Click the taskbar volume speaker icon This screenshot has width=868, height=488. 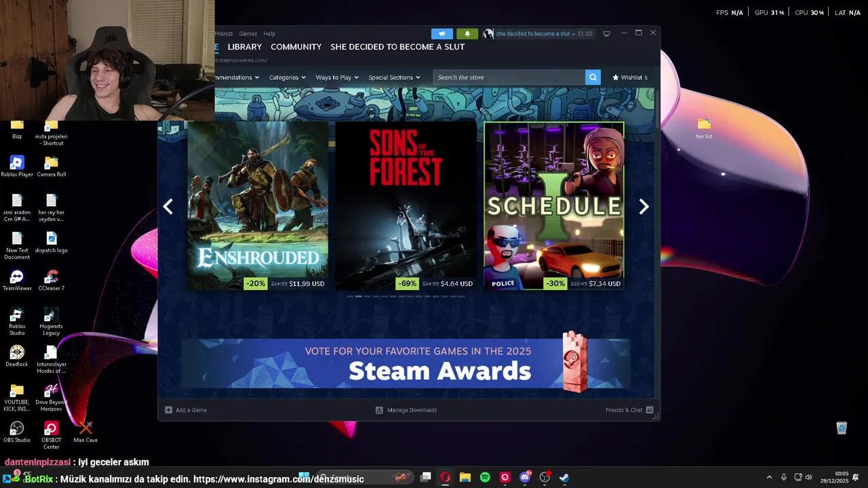tap(808, 478)
